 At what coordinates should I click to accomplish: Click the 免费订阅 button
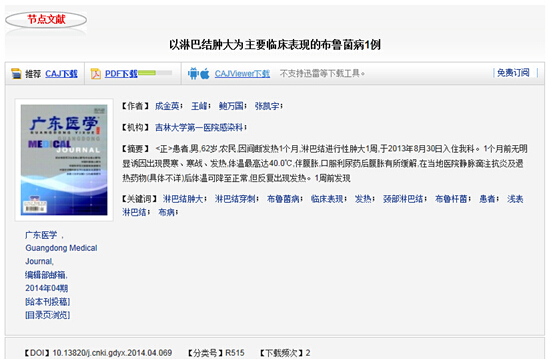(x=513, y=73)
